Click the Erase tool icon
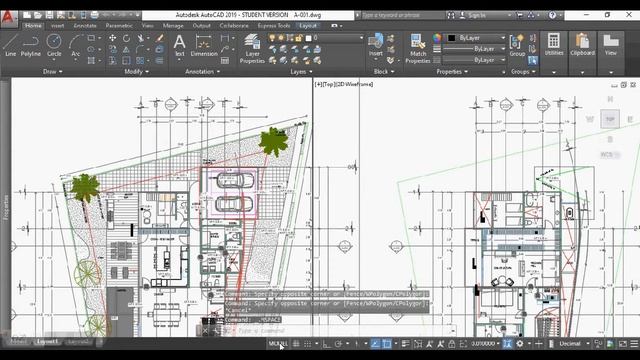The image size is (640, 360). click(x=160, y=38)
